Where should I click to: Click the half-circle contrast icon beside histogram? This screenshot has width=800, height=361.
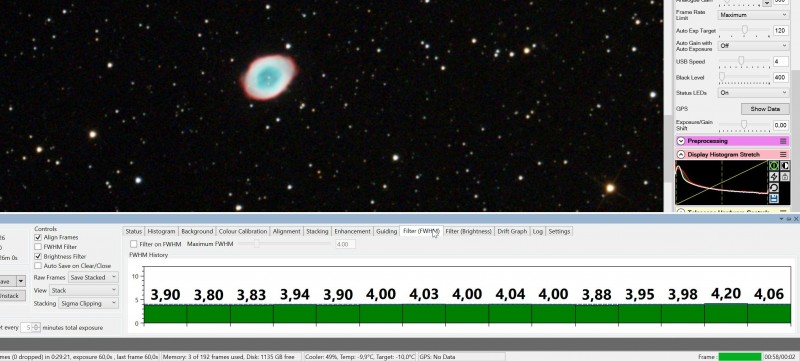tap(785, 166)
